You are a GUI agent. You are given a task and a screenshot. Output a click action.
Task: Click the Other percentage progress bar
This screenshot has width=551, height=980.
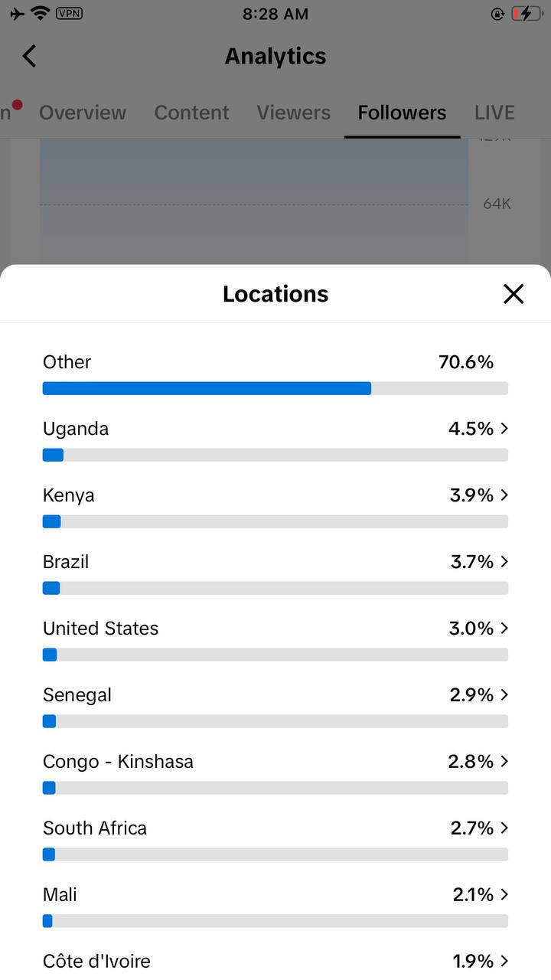coord(275,388)
